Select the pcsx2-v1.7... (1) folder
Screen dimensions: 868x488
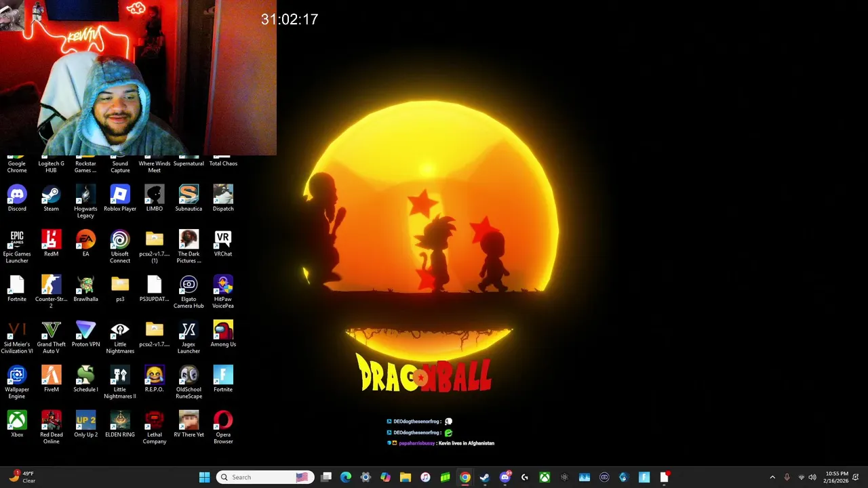(155, 247)
